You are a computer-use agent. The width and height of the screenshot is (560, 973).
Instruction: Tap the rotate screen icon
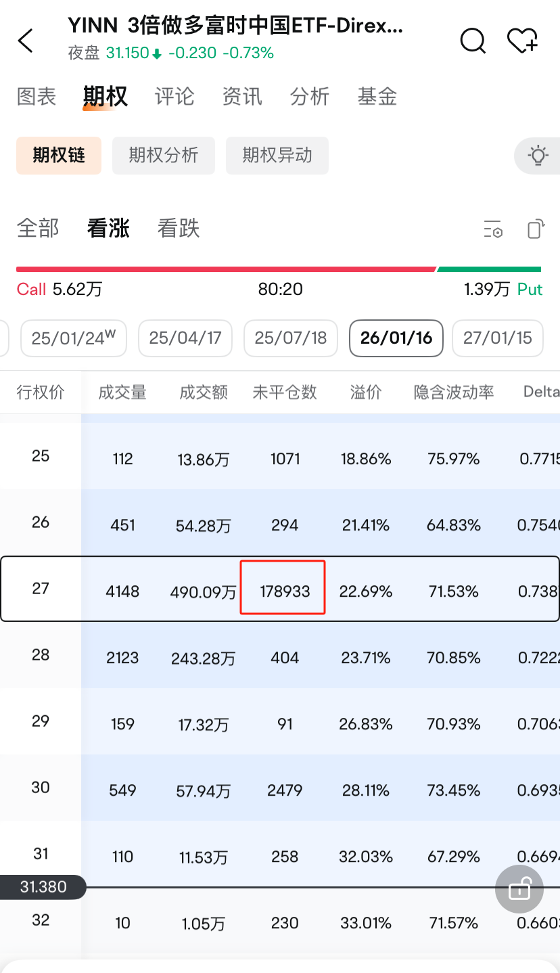tap(535, 229)
